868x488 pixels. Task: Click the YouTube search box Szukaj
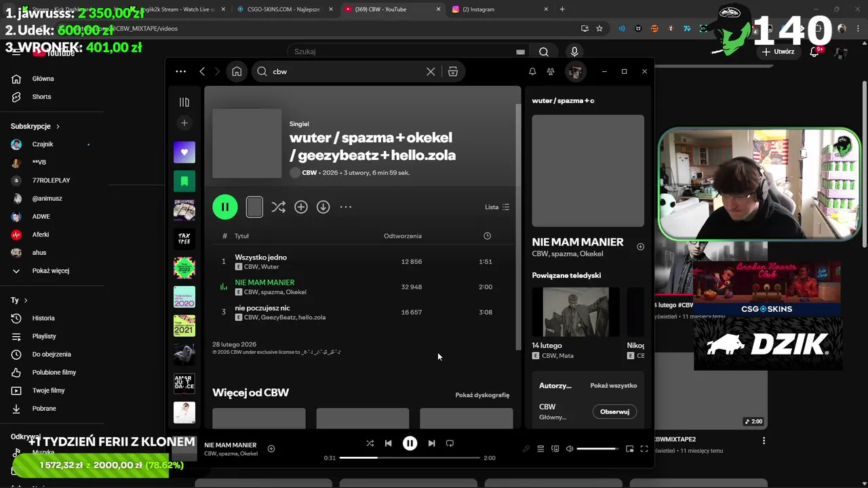[x=409, y=52]
